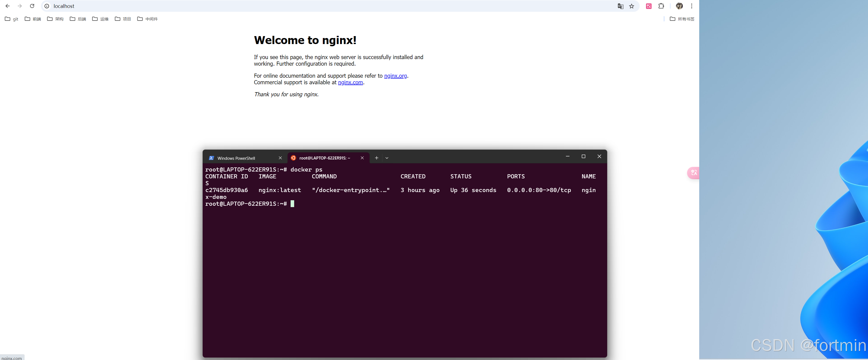The height and width of the screenshot is (360, 868).
Task: Bookmark this page with the star
Action: tap(631, 6)
